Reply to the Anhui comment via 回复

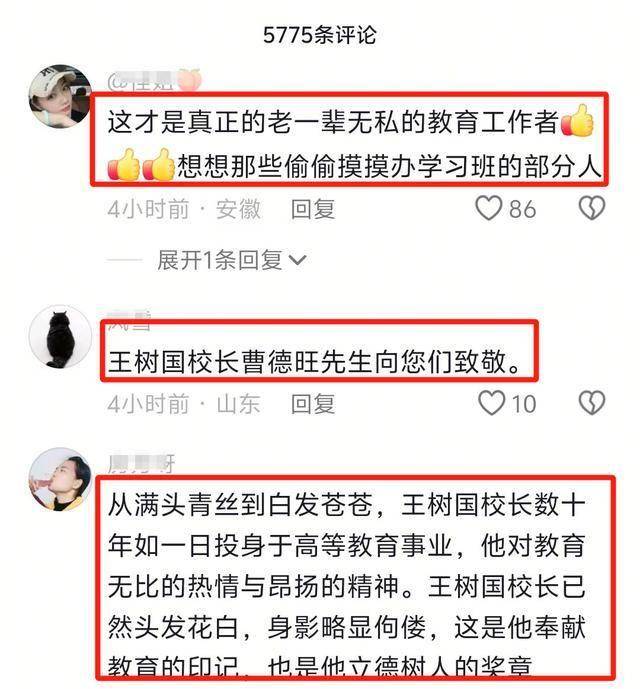[x=313, y=209]
